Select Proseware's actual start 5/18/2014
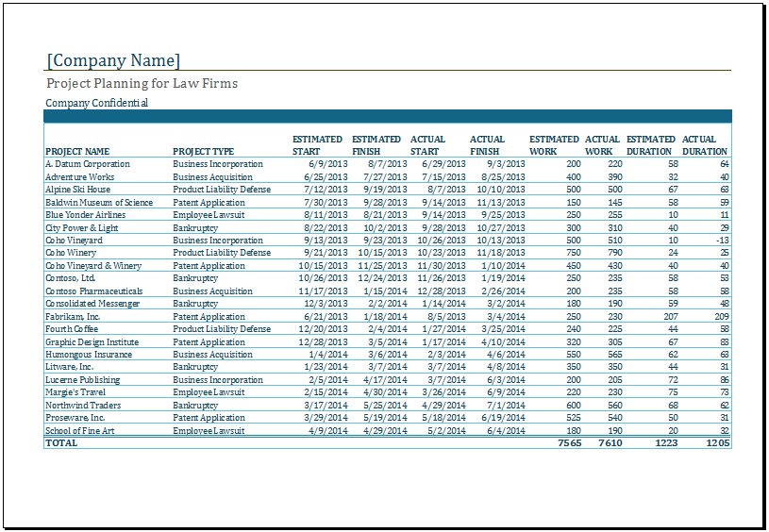The width and height of the screenshot is (769, 532). (443, 418)
